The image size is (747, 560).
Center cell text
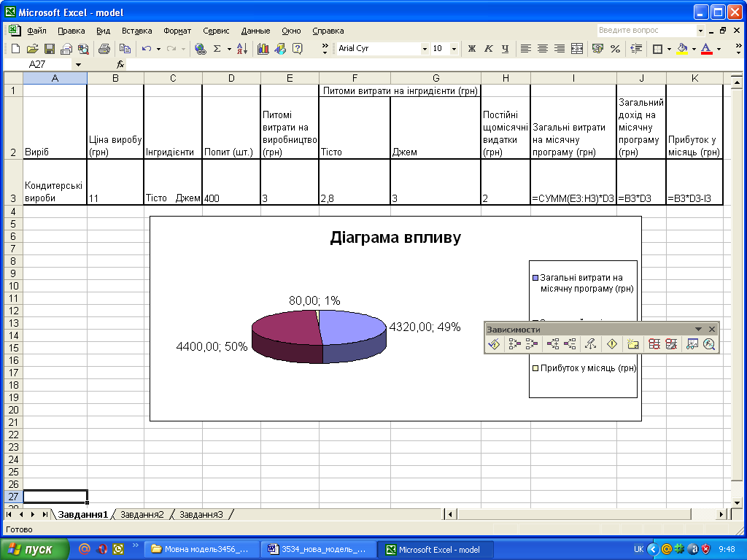coord(543,49)
